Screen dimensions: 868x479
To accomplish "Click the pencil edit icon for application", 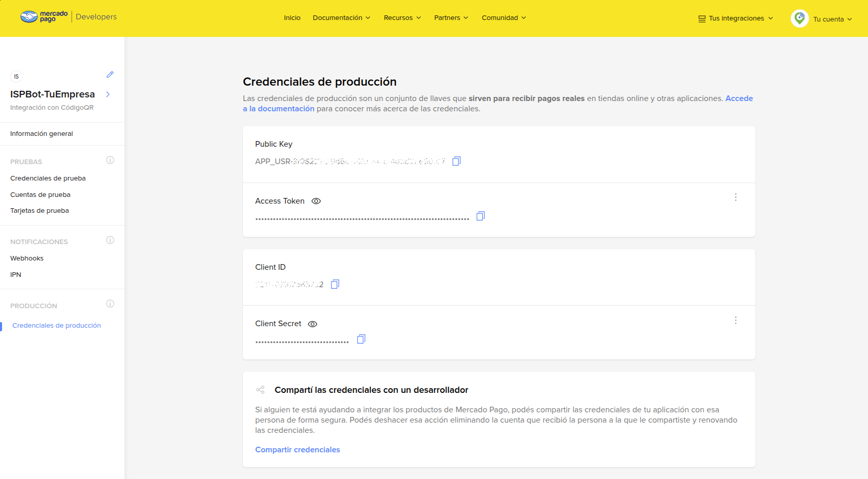I will pos(110,75).
